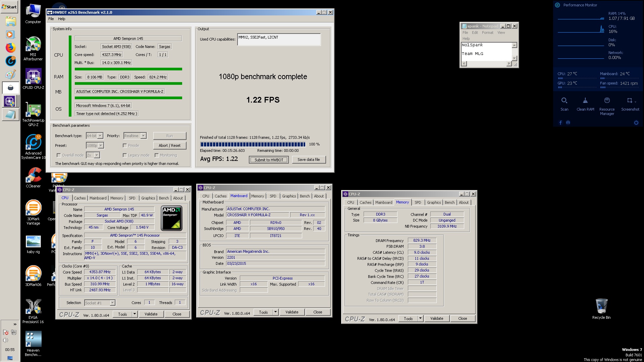The width and height of the screenshot is (644, 362).
Task: Open the Paint taskbar icon
Action: click(10, 74)
